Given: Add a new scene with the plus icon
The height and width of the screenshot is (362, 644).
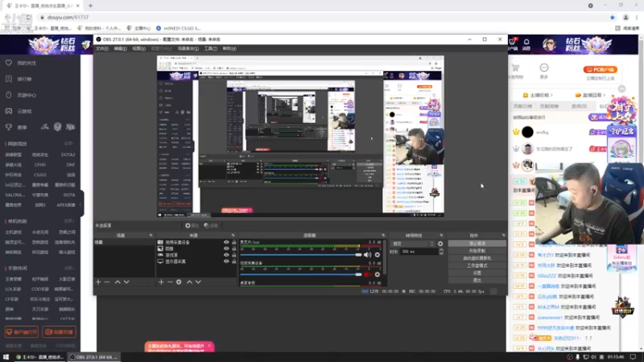Looking at the screenshot, I should (x=98, y=282).
